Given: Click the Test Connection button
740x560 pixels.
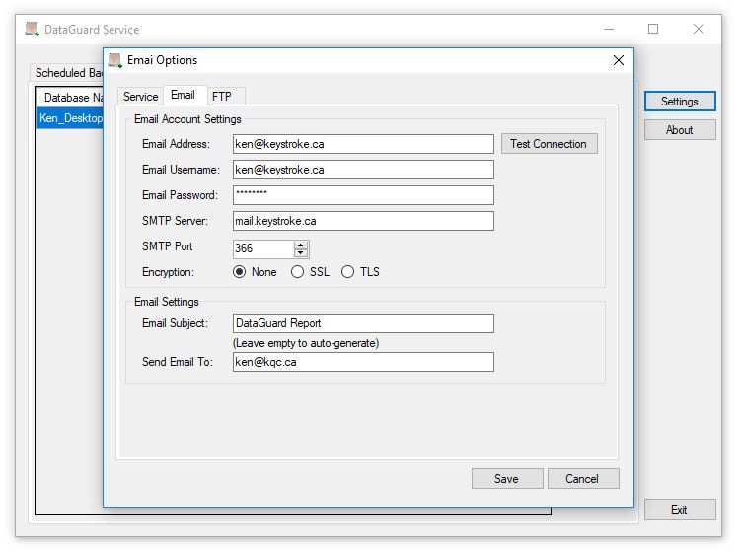Looking at the screenshot, I should coord(549,144).
